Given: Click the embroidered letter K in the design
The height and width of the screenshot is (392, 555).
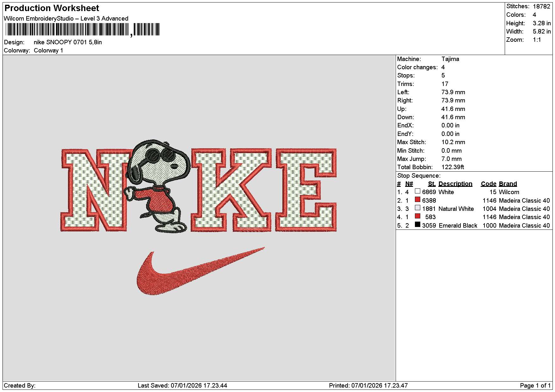Looking at the screenshot, I should pos(232,190).
